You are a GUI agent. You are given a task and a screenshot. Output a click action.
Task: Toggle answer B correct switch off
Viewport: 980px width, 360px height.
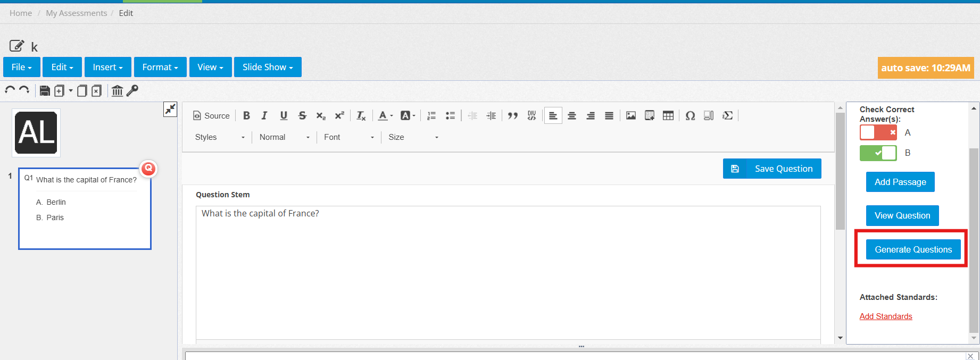point(878,153)
